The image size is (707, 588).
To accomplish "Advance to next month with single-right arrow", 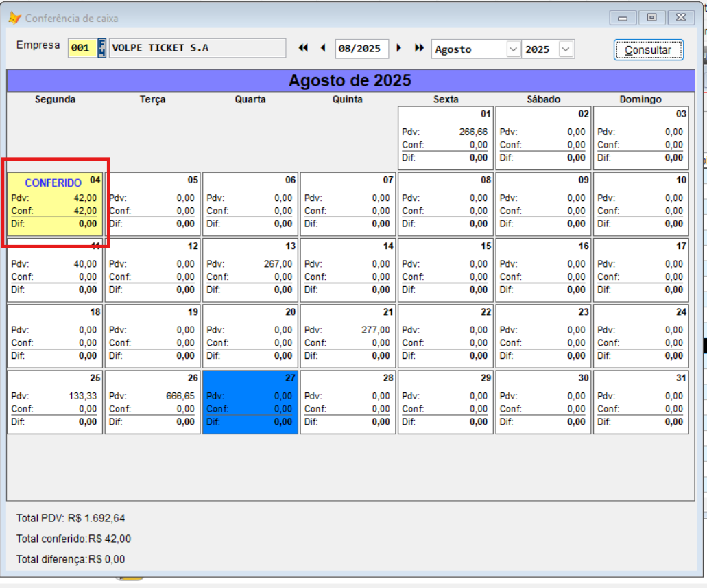I will click(x=400, y=48).
